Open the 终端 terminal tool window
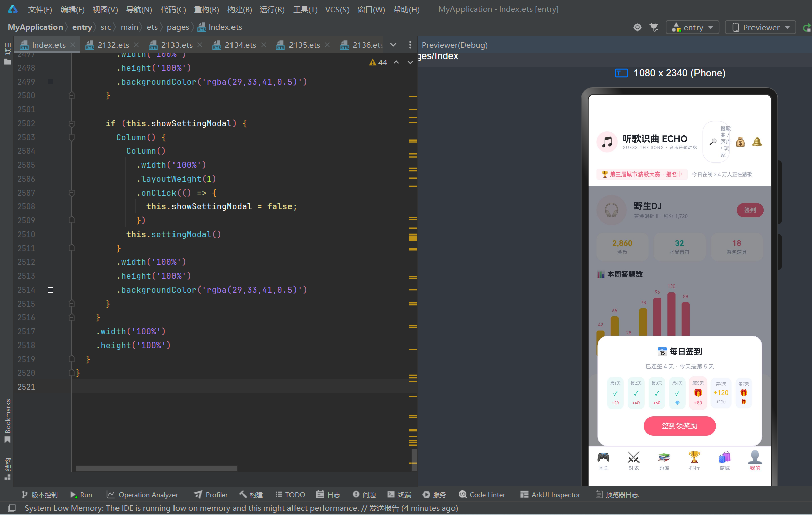 tap(399, 495)
